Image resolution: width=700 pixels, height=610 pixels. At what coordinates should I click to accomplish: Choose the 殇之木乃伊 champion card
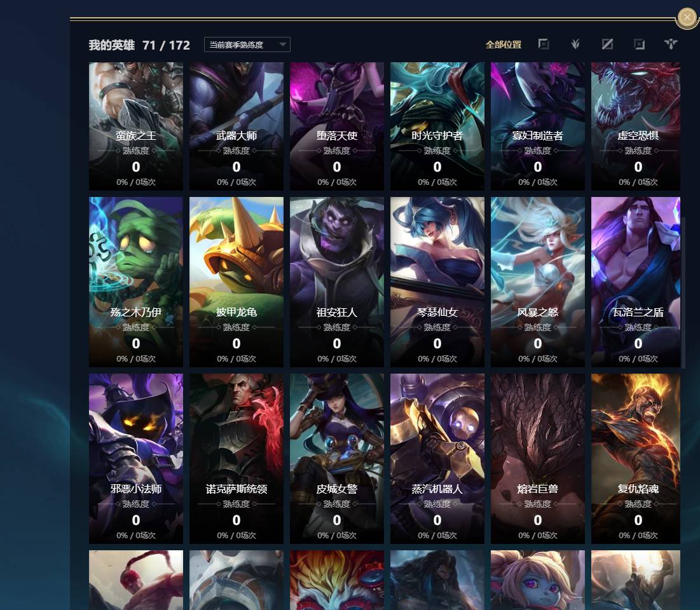click(x=135, y=282)
